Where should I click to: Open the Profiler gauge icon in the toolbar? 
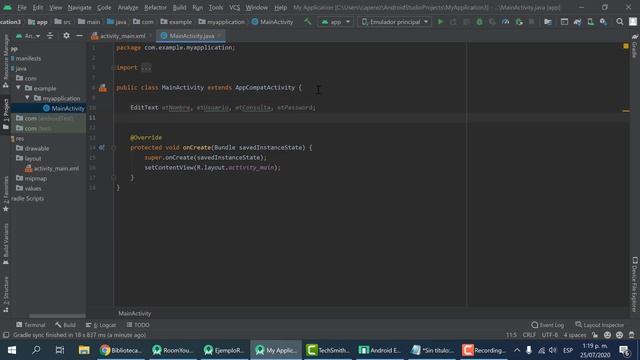pos(506,22)
